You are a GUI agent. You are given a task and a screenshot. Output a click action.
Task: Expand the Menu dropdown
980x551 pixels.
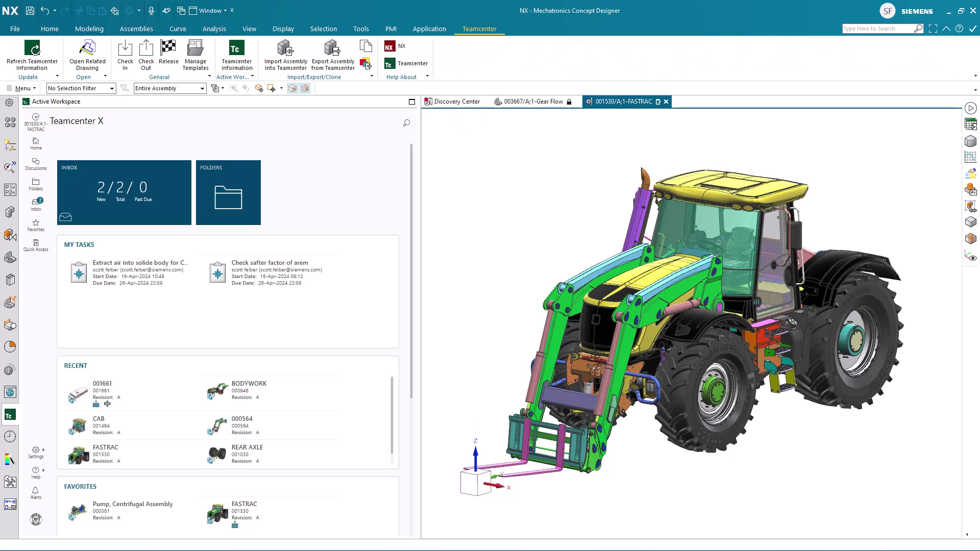pos(21,88)
